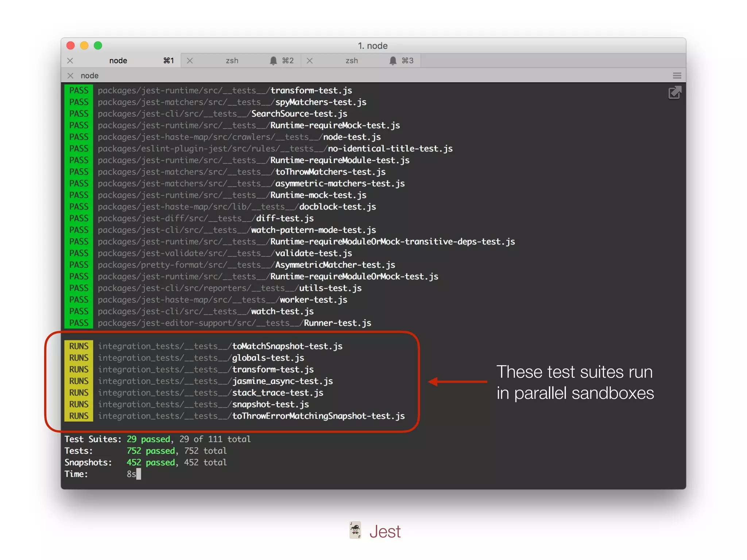
Task: Switch to second zsh tab ⌘3
Action: point(352,61)
